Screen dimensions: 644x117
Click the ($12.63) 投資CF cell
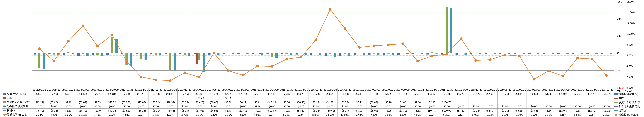(x=272, y=111)
